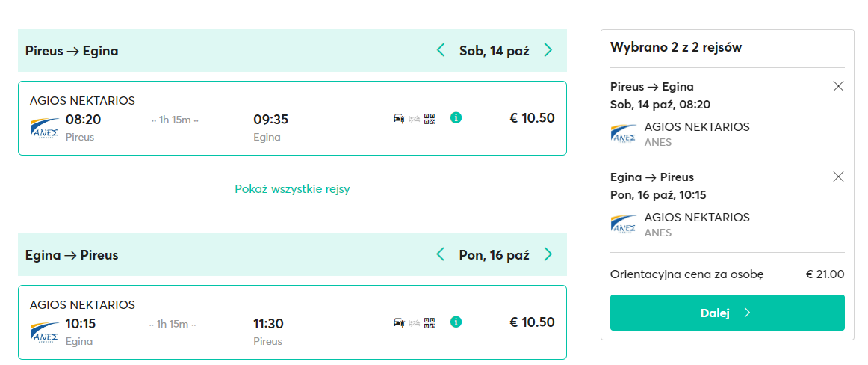Click the € 10.50 price on outbound trip
Screen dimensions: 868x365
click(532, 118)
